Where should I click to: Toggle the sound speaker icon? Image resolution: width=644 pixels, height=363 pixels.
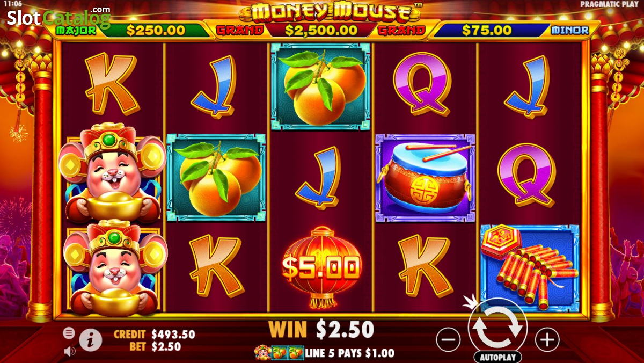69,351
